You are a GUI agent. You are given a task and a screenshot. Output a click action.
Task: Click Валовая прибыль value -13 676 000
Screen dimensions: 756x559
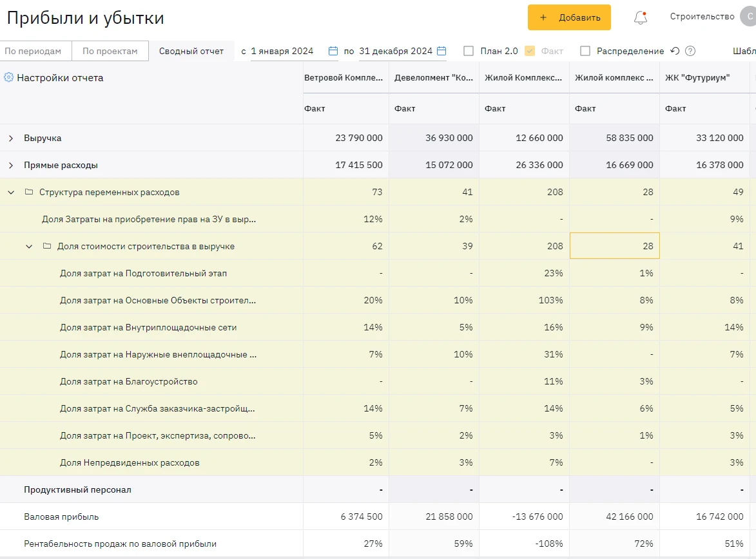(538, 516)
